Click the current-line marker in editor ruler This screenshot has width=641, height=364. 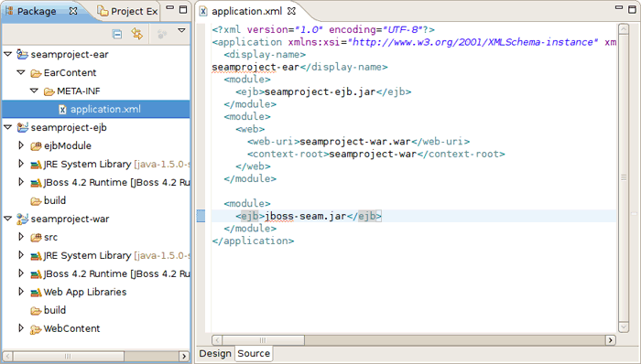(x=201, y=216)
